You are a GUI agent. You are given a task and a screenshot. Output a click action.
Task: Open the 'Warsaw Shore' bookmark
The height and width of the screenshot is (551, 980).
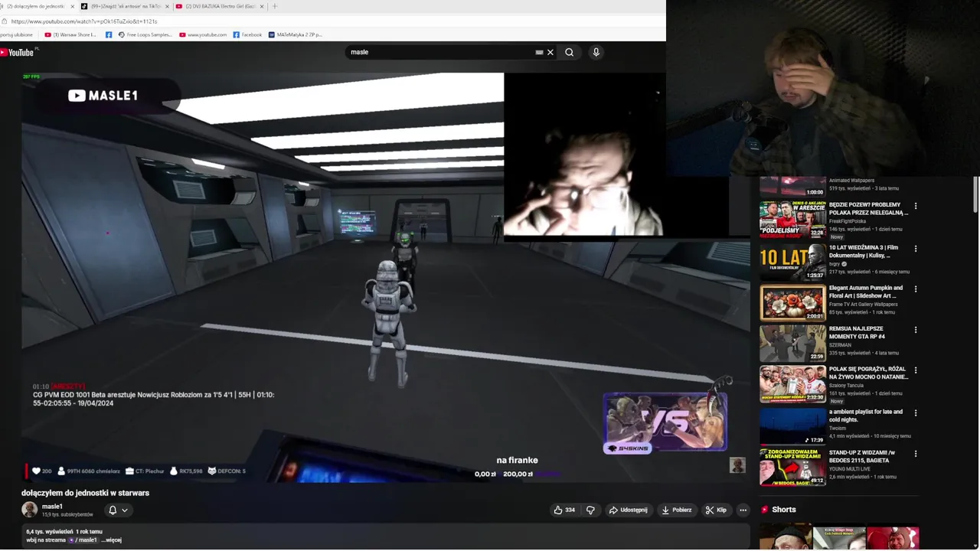click(70, 34)
